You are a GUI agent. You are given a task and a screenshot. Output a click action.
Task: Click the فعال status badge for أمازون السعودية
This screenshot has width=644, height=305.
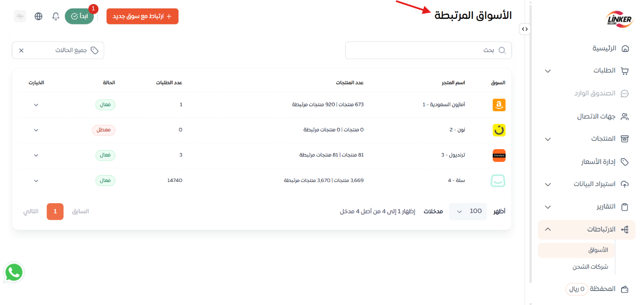click(x=105, y=105)
